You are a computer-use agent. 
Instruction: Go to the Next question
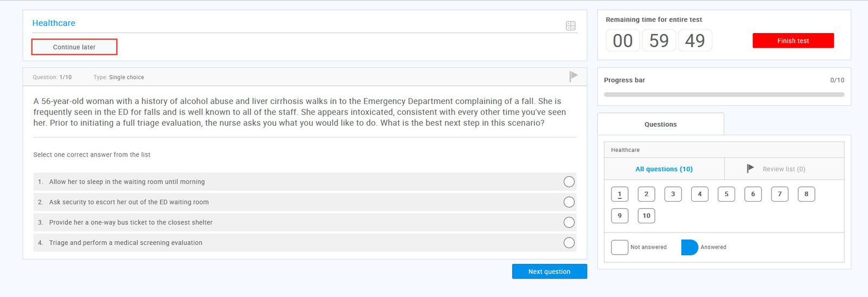(x=549, y=272)
